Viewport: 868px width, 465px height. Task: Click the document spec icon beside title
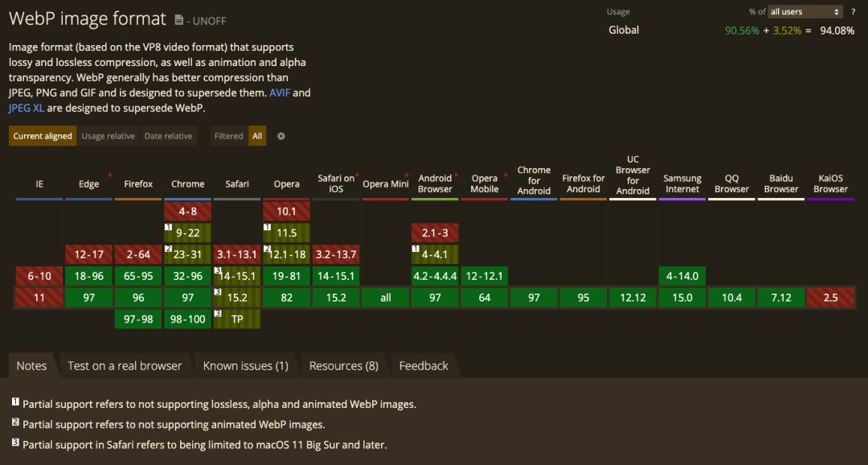click(178, 20)
